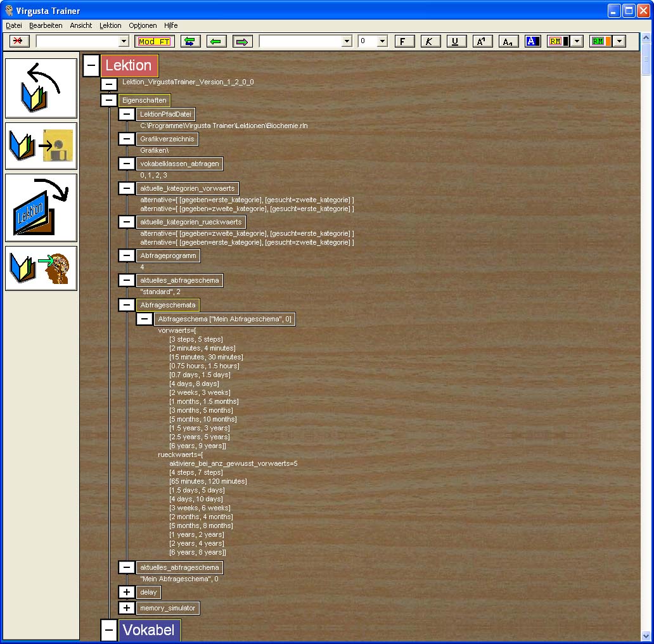Click the "[65 minutes, 120 minutes]" line

(x=208, y=481)
